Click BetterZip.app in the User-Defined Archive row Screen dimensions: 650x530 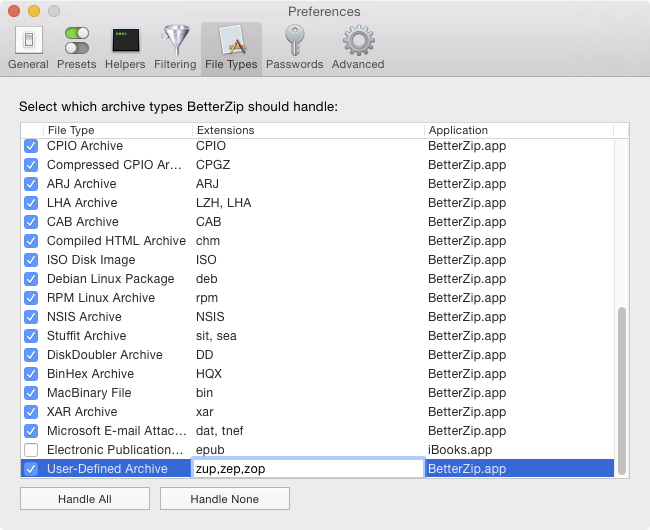click(x=467, y=469)
